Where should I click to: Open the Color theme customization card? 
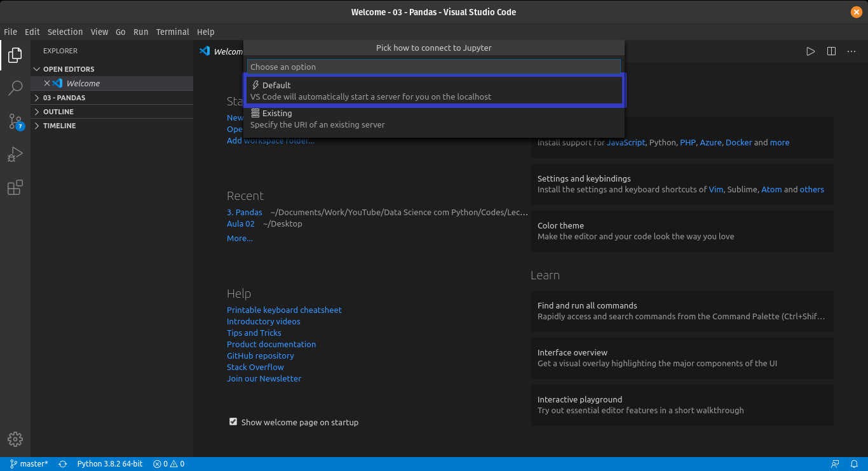pyautogui.click(x=682, y=231)
